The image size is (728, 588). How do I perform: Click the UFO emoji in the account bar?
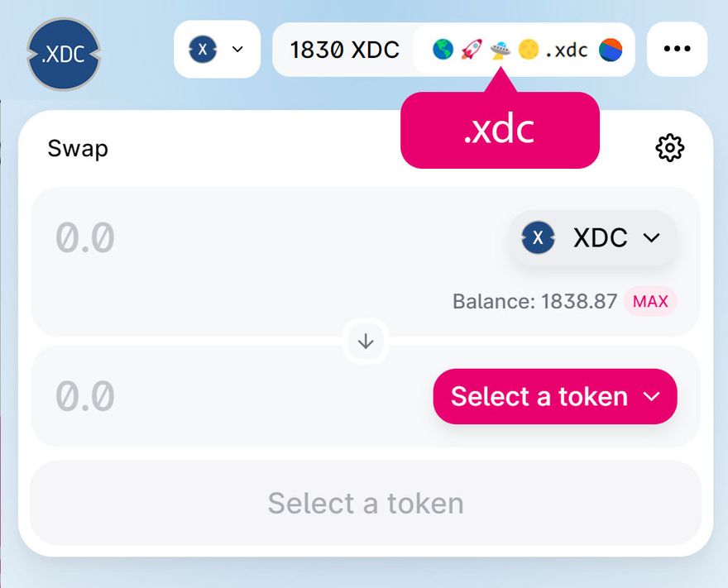[x=499, y=50]
